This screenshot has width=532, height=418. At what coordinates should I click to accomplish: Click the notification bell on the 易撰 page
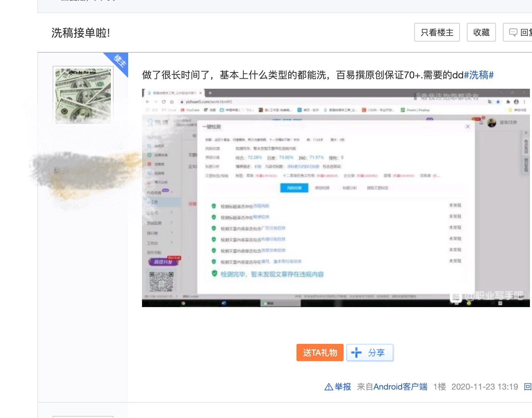481,122
